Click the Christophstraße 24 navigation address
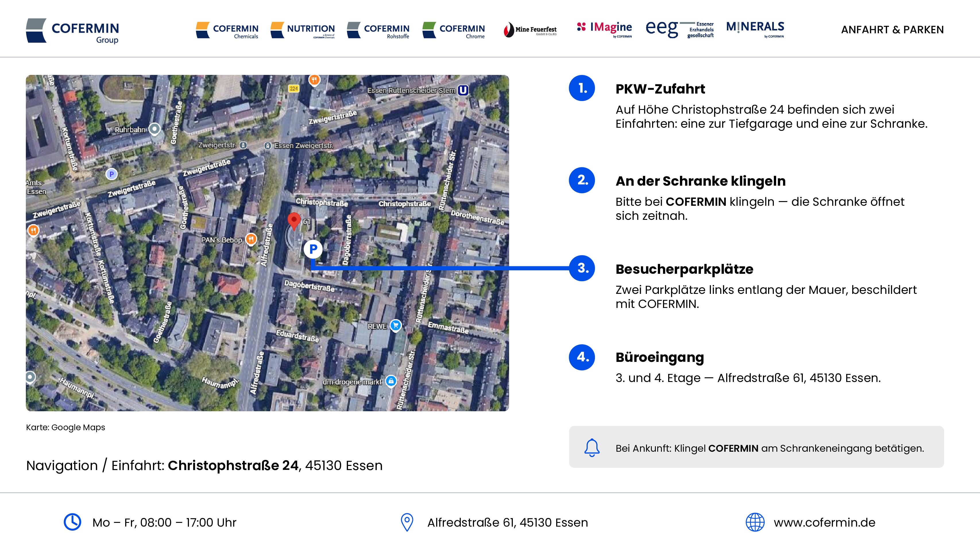This screenshot has height=551, width=980. (233, 465)
